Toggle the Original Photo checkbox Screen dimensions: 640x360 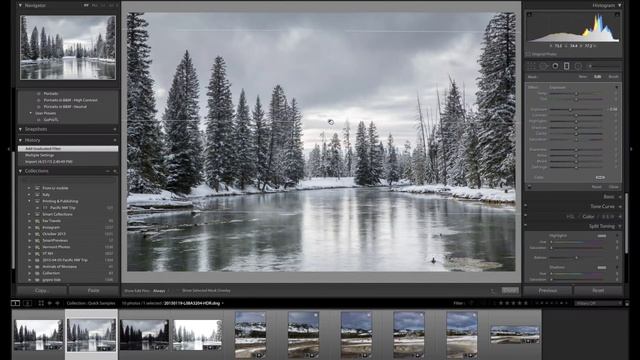(x=529, y=54)
